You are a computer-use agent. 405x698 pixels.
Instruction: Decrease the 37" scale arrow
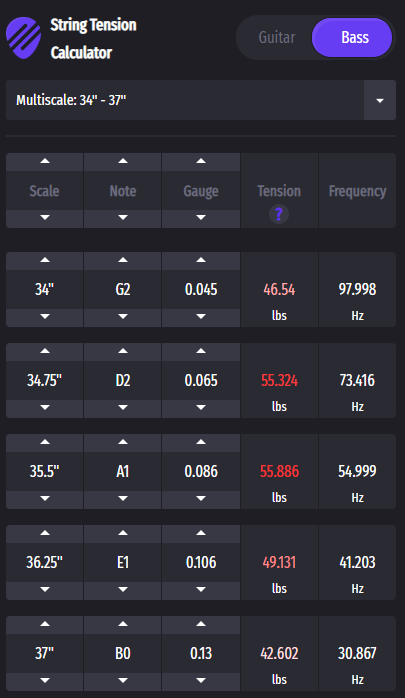tap(45, 682)
